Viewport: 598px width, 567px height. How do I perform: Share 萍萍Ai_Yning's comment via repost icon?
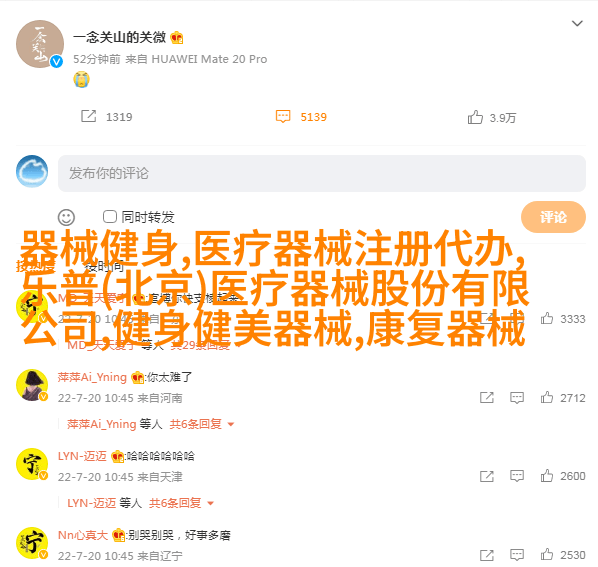pyautogui.click(x=487, y=398)
